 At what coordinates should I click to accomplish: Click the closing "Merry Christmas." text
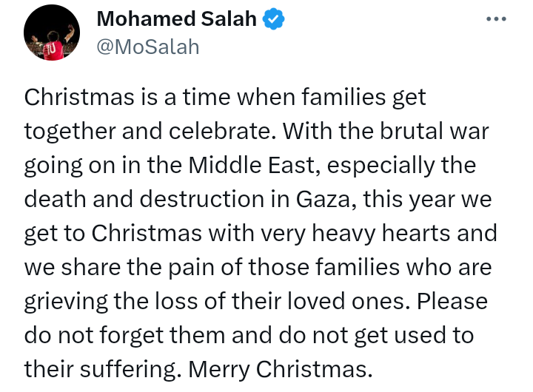pos(281,369)
